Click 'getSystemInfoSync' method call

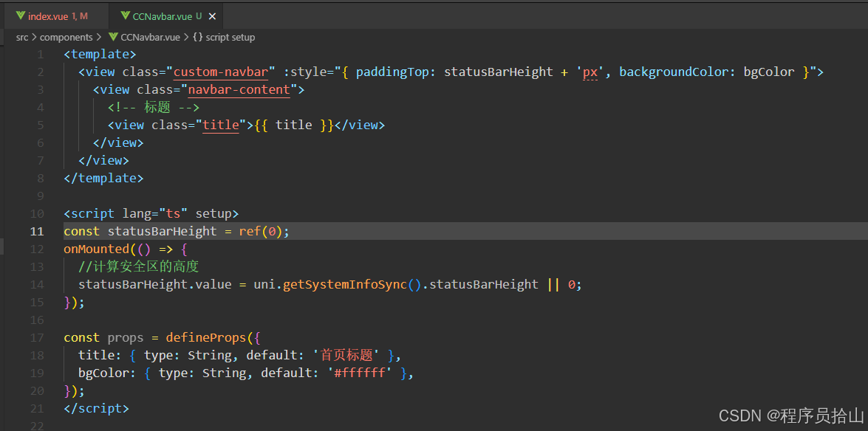(345, 284)
